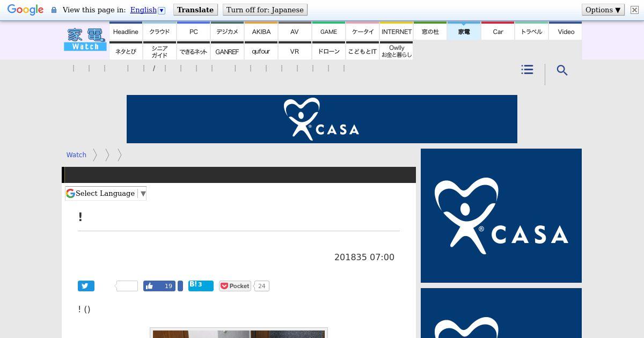Open the ドローン tab
The image size is (644, 338).
coord(328,51)
